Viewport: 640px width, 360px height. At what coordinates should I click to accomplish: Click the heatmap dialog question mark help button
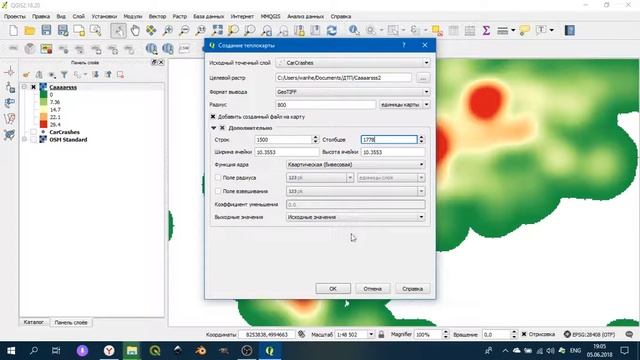404,45
